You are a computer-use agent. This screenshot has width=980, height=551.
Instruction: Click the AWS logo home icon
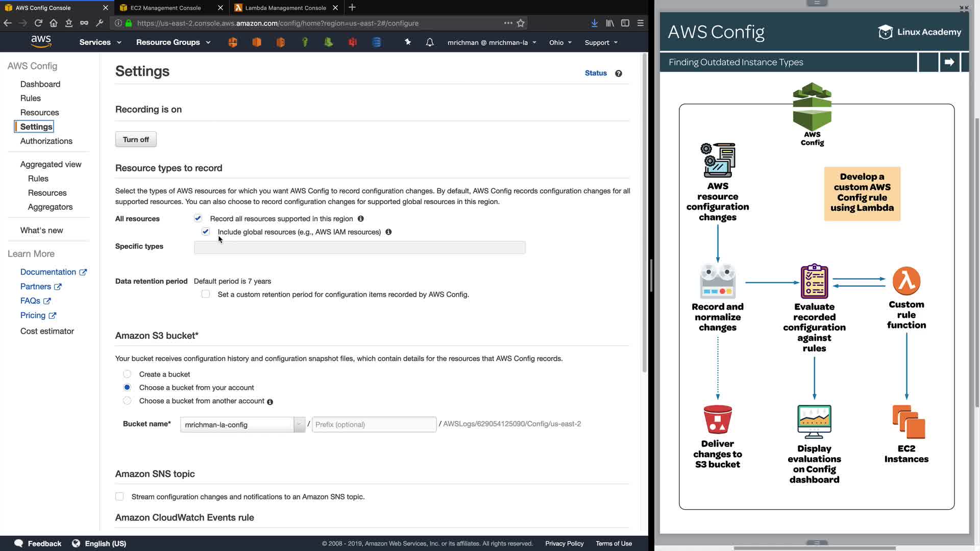(41, 42)
